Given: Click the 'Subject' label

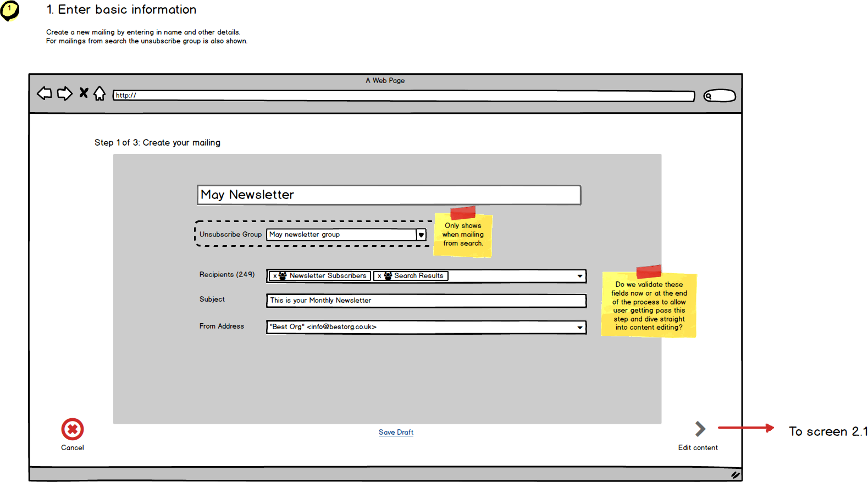Looking at the screenshot, I should click(x=212, y=300).
